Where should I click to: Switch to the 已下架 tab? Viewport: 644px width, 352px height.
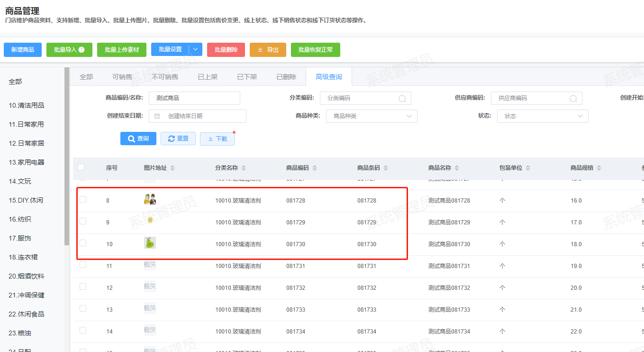pyautogui.click(x=247, y=77)
